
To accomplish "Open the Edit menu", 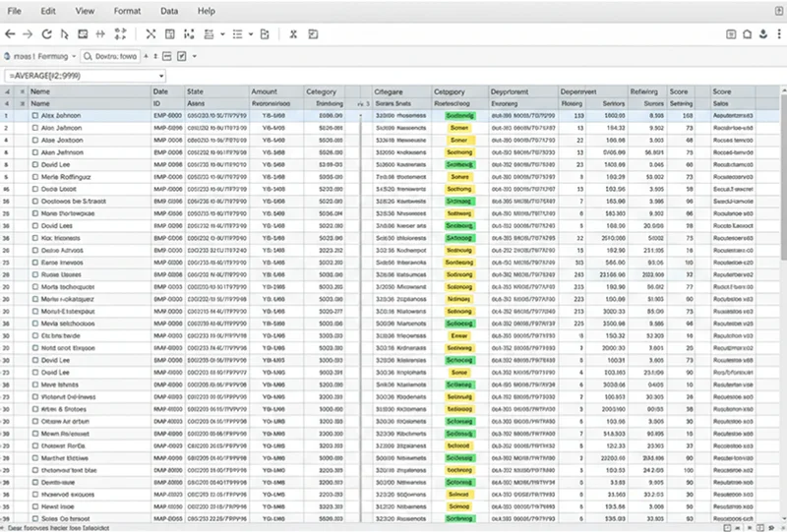I will click(x=48, y=11).
